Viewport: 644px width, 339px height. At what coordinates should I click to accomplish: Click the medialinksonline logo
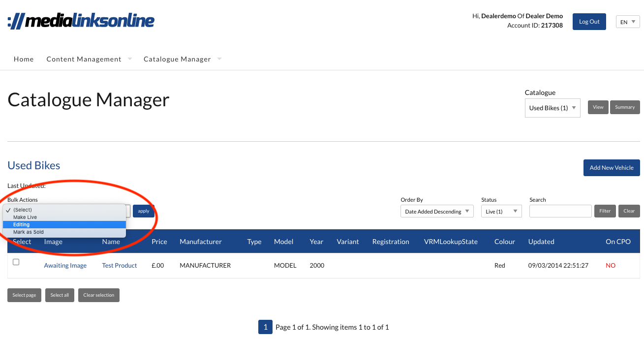pyautogui.click(x=81, y=22)
